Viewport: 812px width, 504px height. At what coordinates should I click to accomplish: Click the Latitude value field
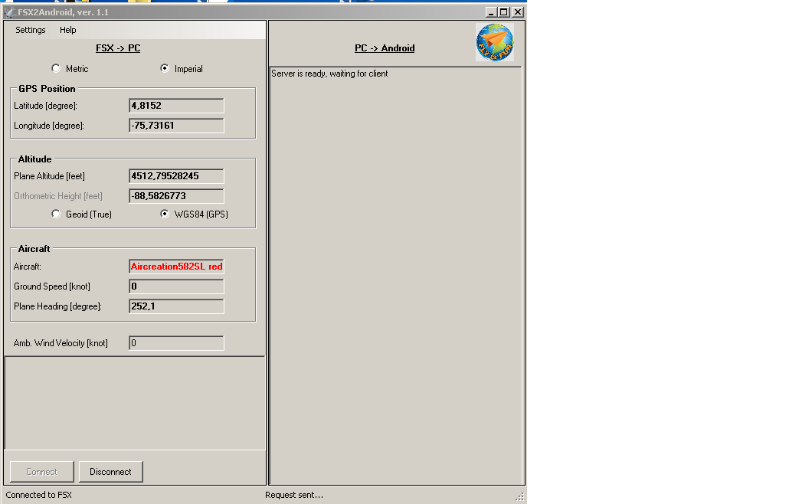point(177,106)
